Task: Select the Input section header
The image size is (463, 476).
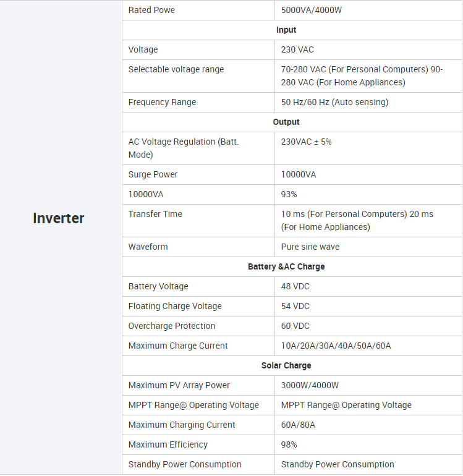Action: coord(286,30)
